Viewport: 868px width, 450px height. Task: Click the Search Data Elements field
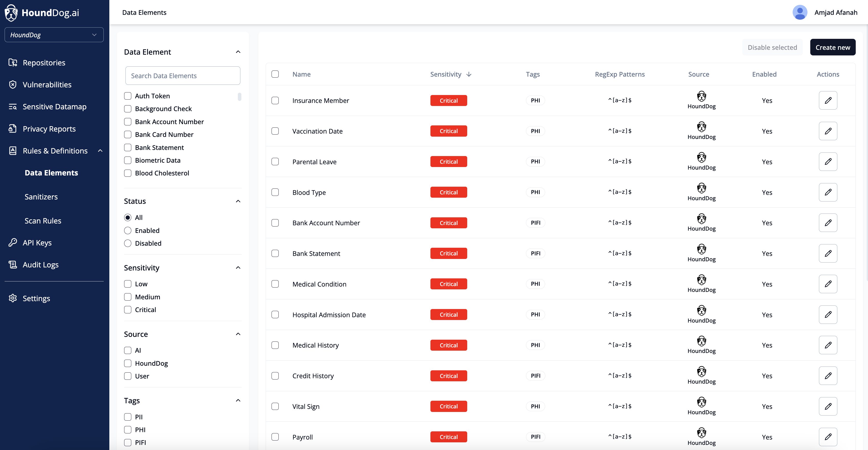click(x=183, y=75)
